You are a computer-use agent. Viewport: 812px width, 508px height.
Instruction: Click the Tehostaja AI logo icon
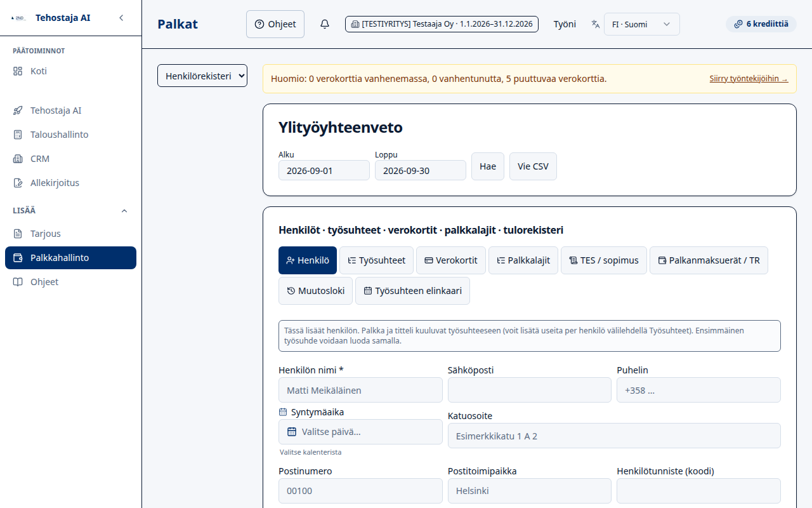[18, 18]
